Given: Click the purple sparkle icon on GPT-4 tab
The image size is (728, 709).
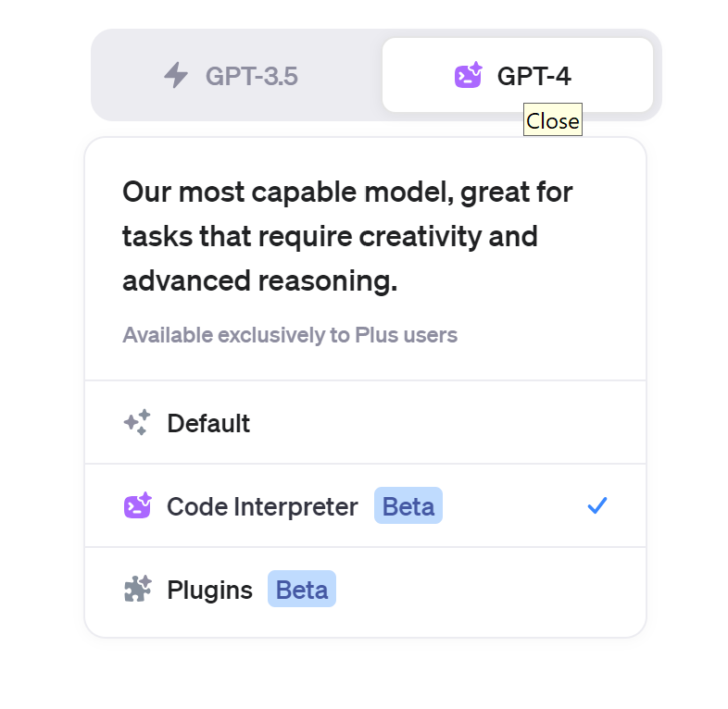Looking at the screenshot, I should click(469, 75).
